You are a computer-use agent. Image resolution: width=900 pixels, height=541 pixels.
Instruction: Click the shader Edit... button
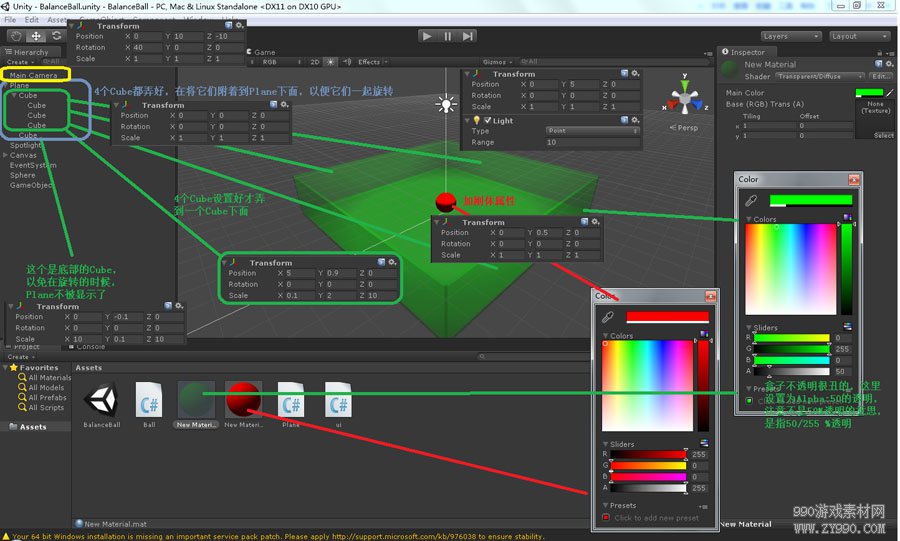point(880,76)
